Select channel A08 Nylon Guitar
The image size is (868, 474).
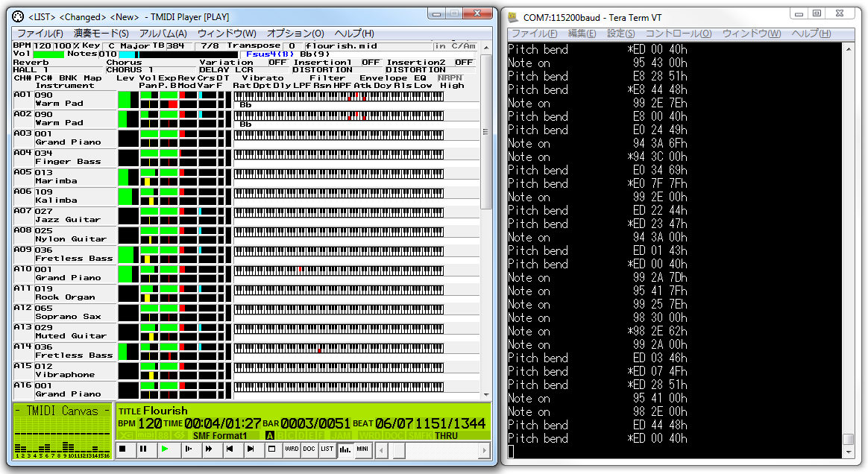pos(64,235)
